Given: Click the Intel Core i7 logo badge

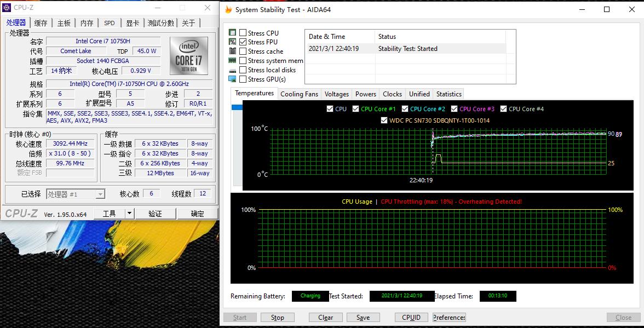Looking at the screenshot, I should click(188, 56).
